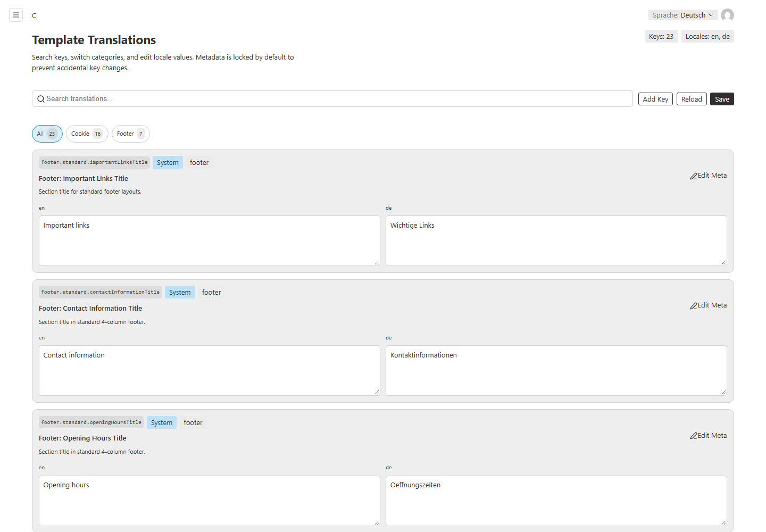Click the Add Key button
Viewport: 766px width, 532px height.
point(655,99)
